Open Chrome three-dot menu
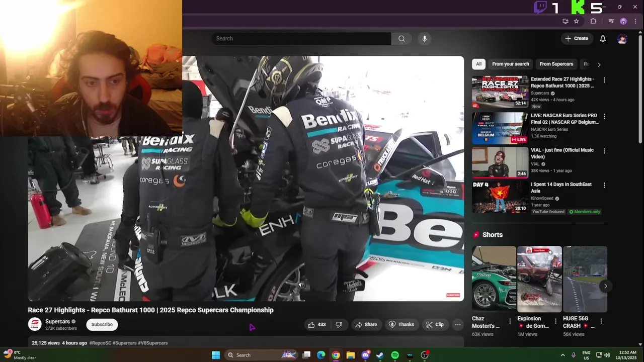Screen dimensions: 644x362 (635, 21)
